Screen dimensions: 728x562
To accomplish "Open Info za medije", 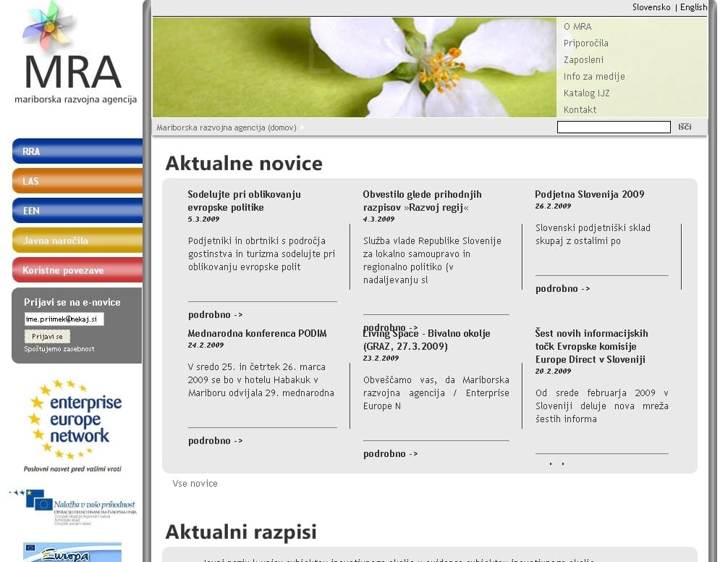I will pos(594,77).
